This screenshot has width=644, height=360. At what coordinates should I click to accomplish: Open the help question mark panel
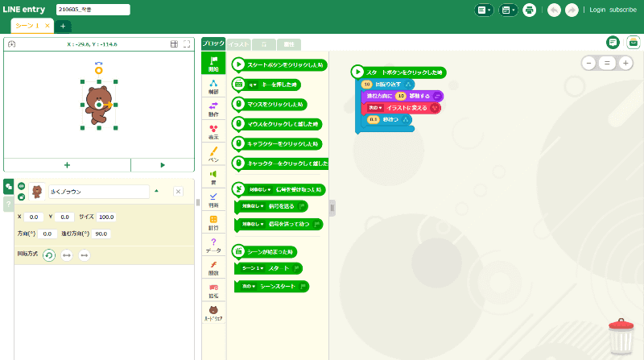8,204
